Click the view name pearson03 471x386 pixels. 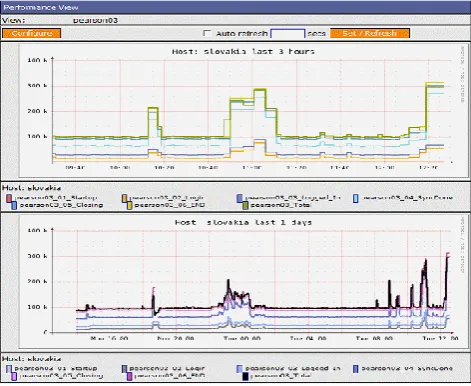pos(95,20)
